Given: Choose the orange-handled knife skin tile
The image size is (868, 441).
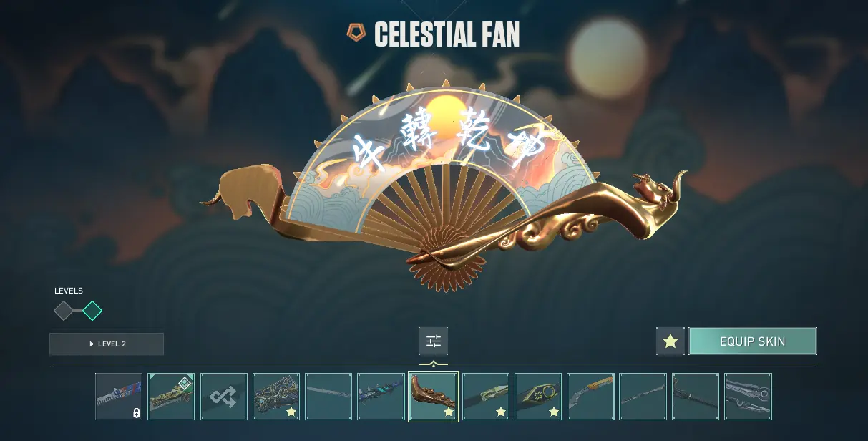Looking at the screenshot, I should [x=590, y=397].
